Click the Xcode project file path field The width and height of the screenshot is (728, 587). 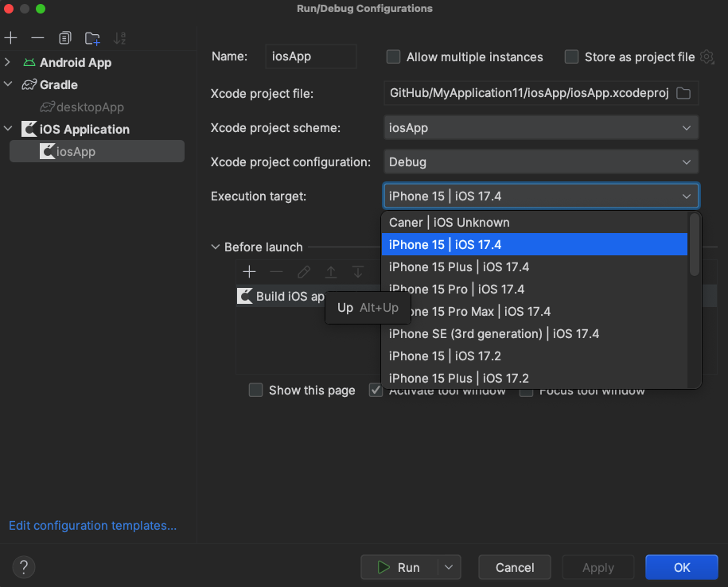[x=529, y=93]
